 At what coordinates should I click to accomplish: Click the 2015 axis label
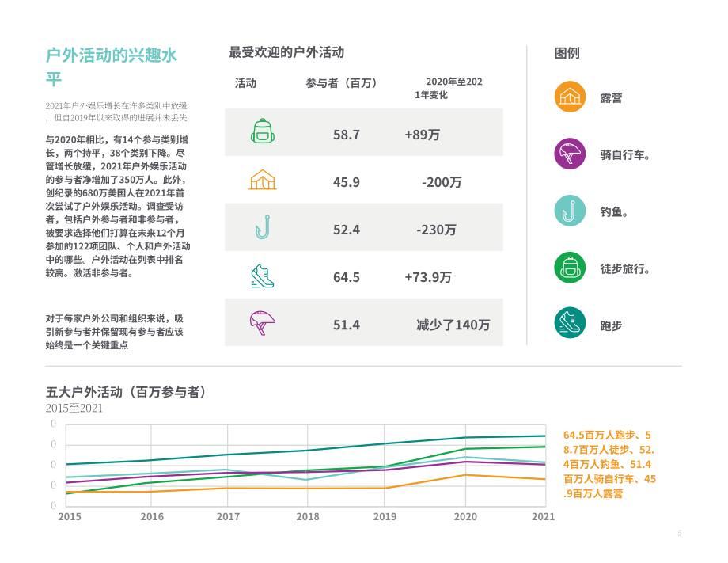point(70,516)
